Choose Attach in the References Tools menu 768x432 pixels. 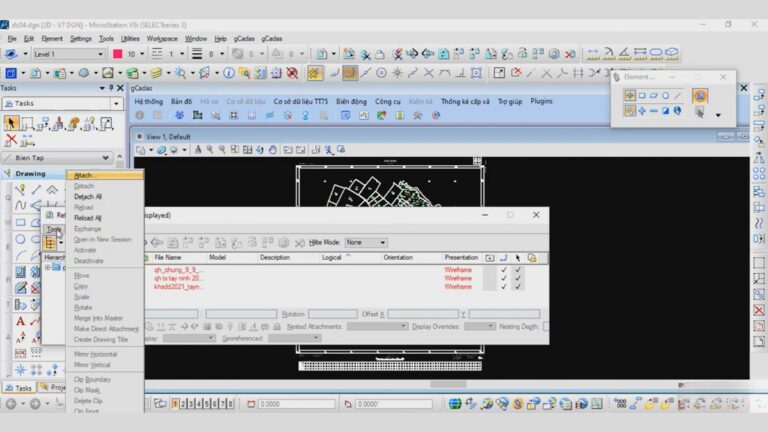tap(104, 175)
